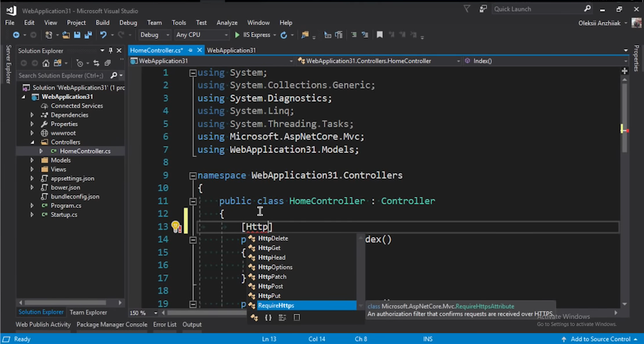This screenshot has width=644, height=344.
Task: Click the Solution Explorer Home icon
Action: [46, 63]
